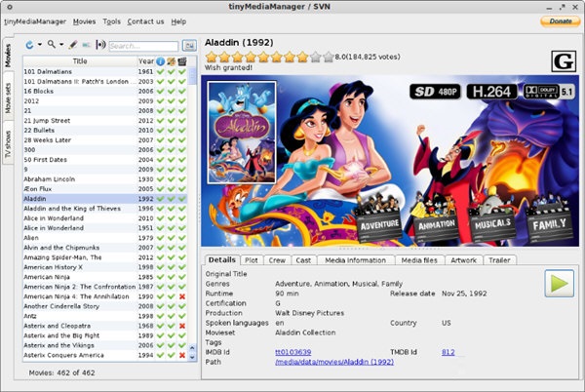
Task: Open the IMDB link tt0103639
Action: (293, 352)
